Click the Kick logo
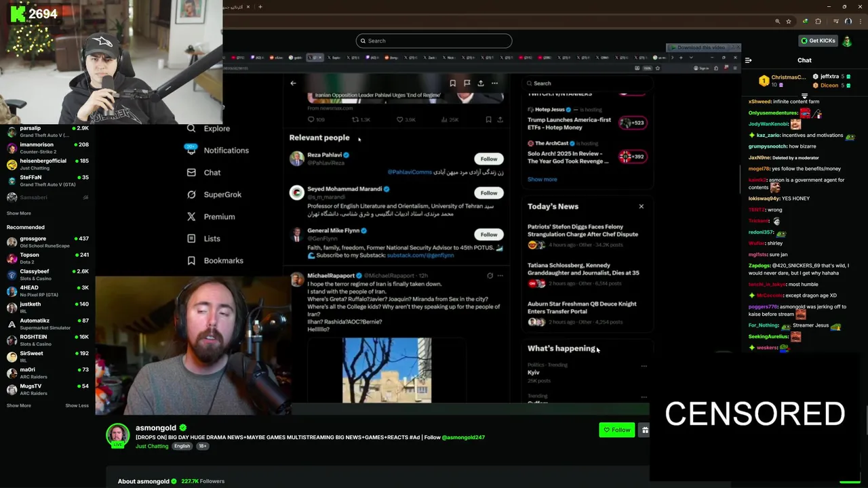The width and height of the screenshot is (868, 488). point(18,14)
